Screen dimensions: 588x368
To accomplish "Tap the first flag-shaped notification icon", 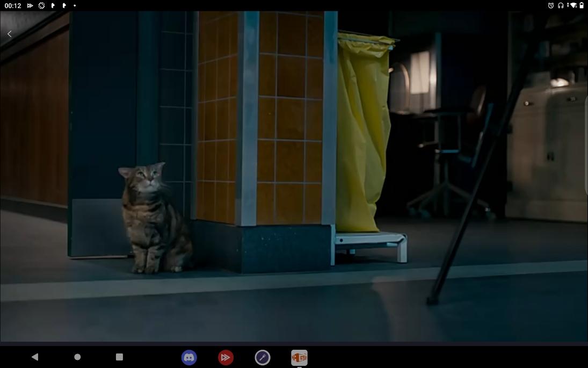I will point(53,5).
